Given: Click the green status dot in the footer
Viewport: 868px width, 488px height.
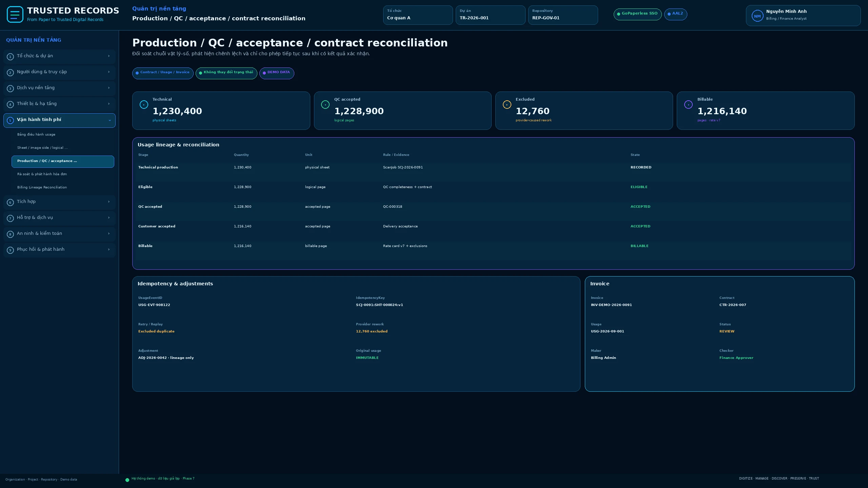Looking at the screenshot, I should 127,480.
